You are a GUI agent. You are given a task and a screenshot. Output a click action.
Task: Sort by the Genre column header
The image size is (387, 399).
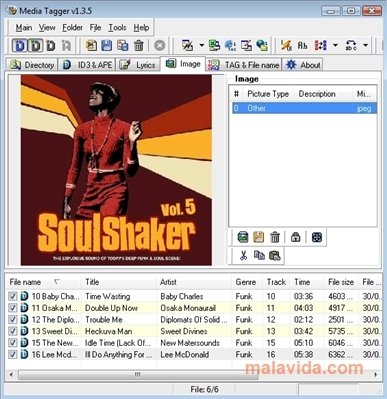click(247, 282)
